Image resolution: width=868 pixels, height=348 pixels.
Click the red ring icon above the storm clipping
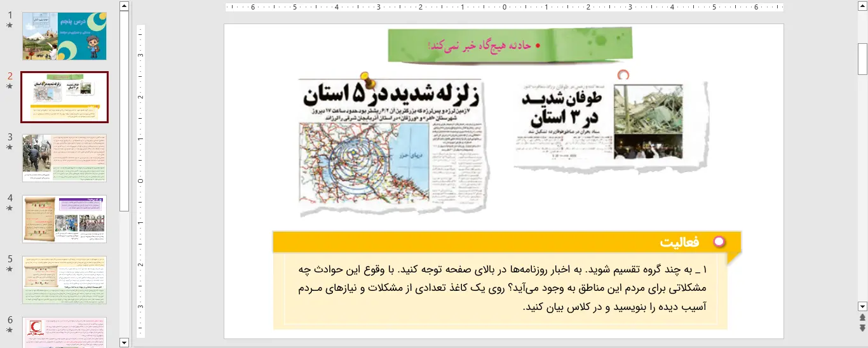(x=623, y=75)
